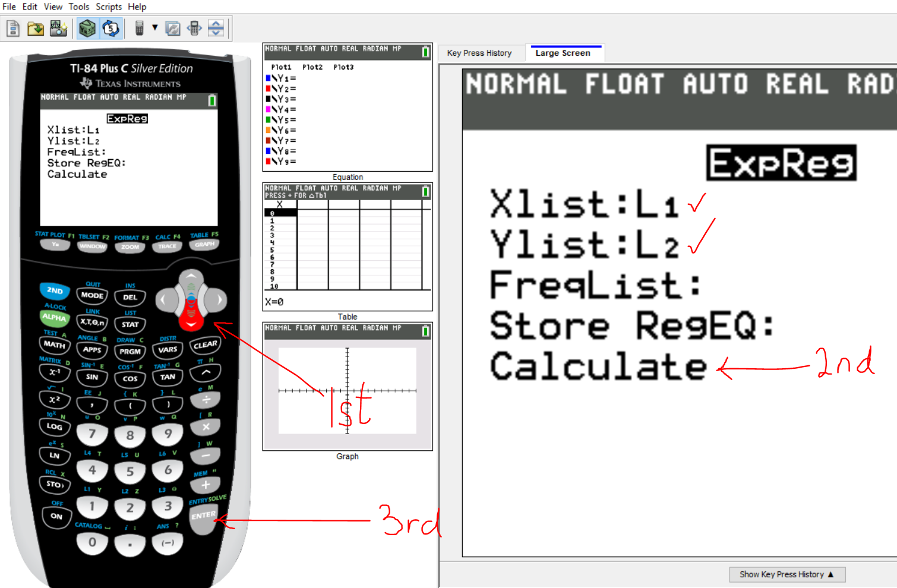
Task: Select the Large Screen tab
Action: [x=563, y=53]
